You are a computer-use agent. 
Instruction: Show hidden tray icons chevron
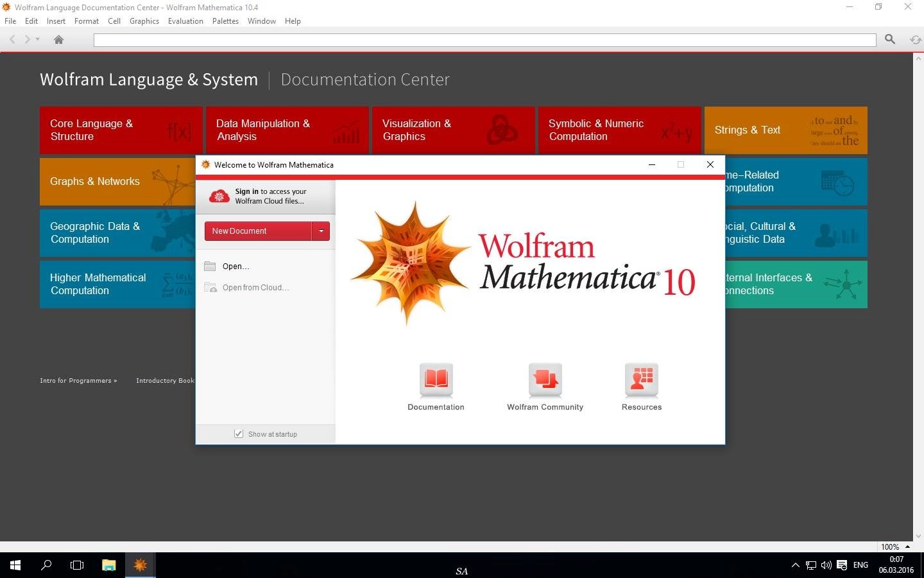click(796, 565)
